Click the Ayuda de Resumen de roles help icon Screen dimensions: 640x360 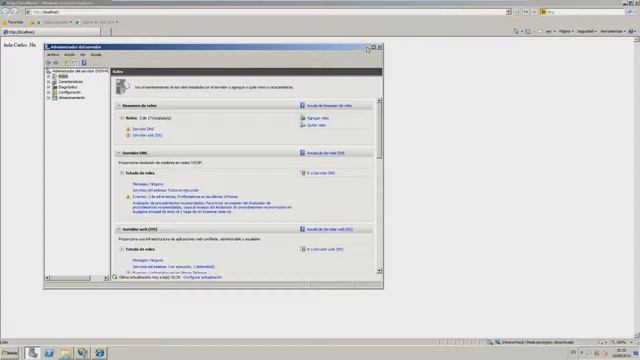pyautogui.click(x=302, y=106)
